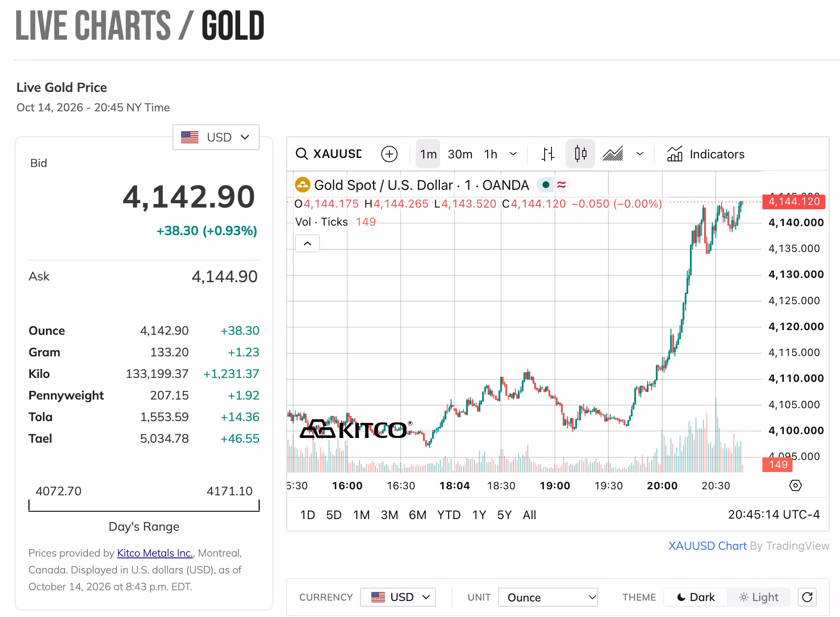Screen dimensions: 840x617
Task: Switch chart theme to Dark
Action: point(696,597)
